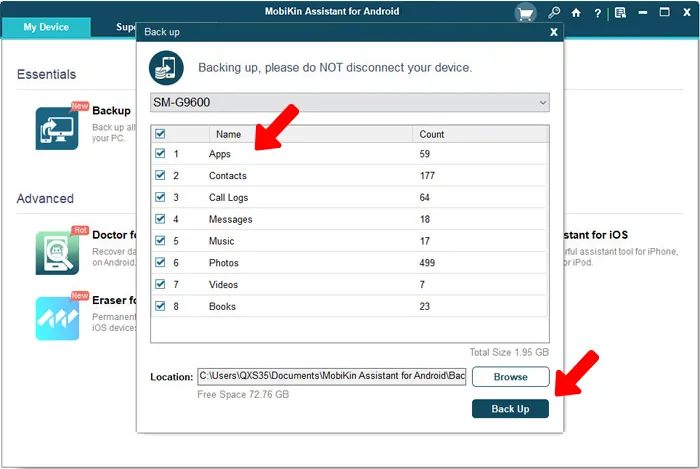Viewport: 700px width, 469px height.
Task: Maximize the MobiKin window
Action: (664, 12)
